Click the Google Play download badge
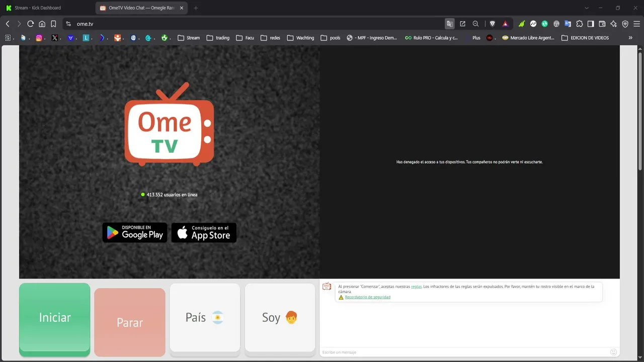 click(x=135, y=232)
